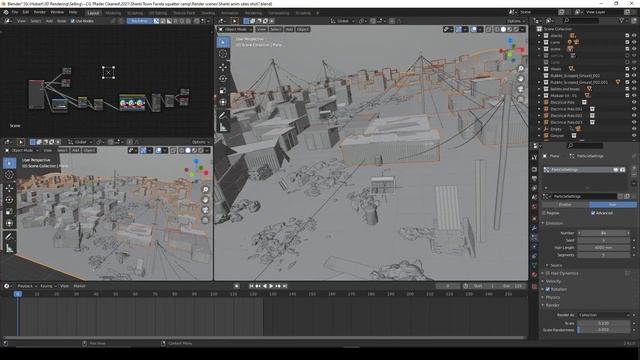Screen dimensions: 640x360
Task: Select the Move tool in the main viewport
Action: tap(223, 67)
